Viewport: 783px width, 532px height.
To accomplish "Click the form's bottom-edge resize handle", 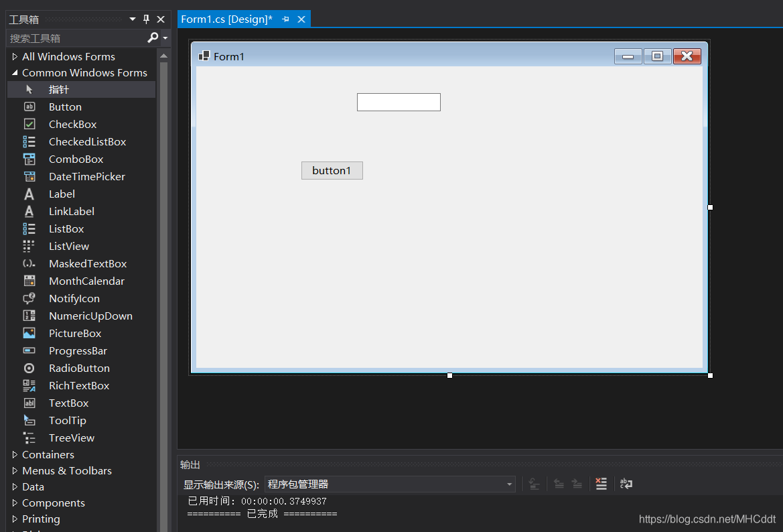I will click(449, 375).
